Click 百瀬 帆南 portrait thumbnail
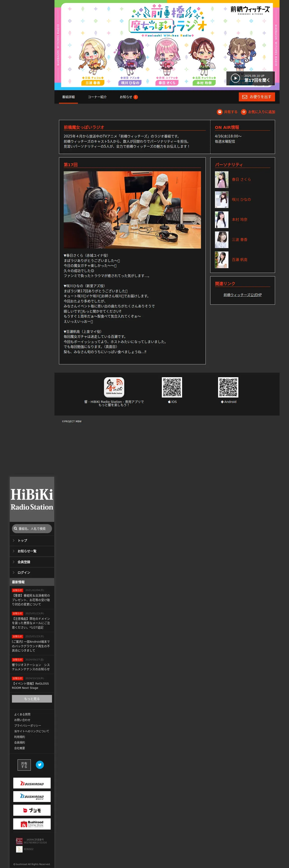This screenshot has width=289, height=868. click(222, 260)
